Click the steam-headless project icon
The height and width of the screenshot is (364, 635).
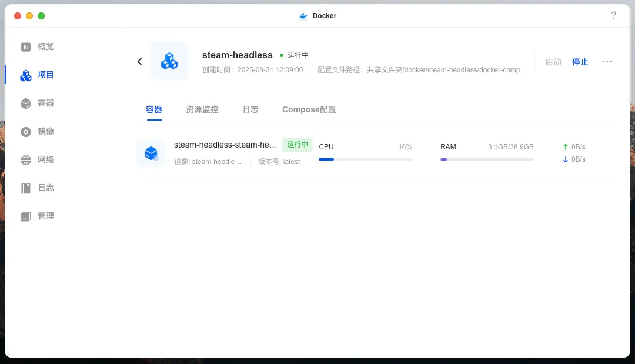(169, 61)
